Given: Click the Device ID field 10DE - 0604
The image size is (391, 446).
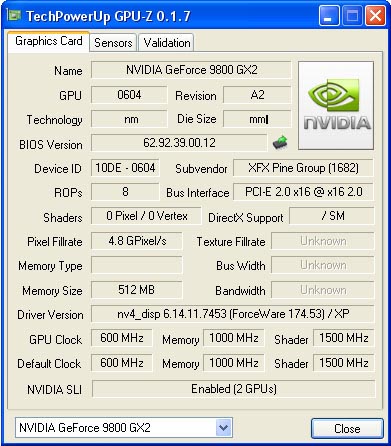Looking at the screenshot, I should tap(125, 168).
